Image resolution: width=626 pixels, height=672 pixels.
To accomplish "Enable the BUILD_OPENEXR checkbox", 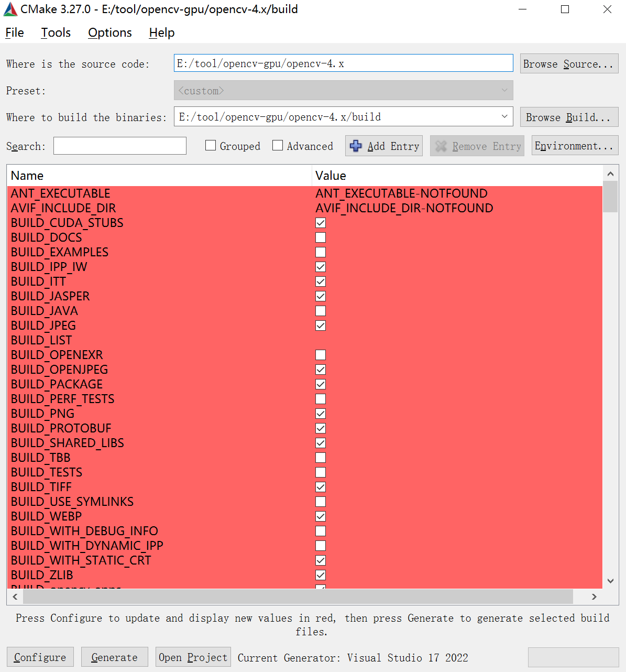I will pyautogui.click(x=321, y=355).
